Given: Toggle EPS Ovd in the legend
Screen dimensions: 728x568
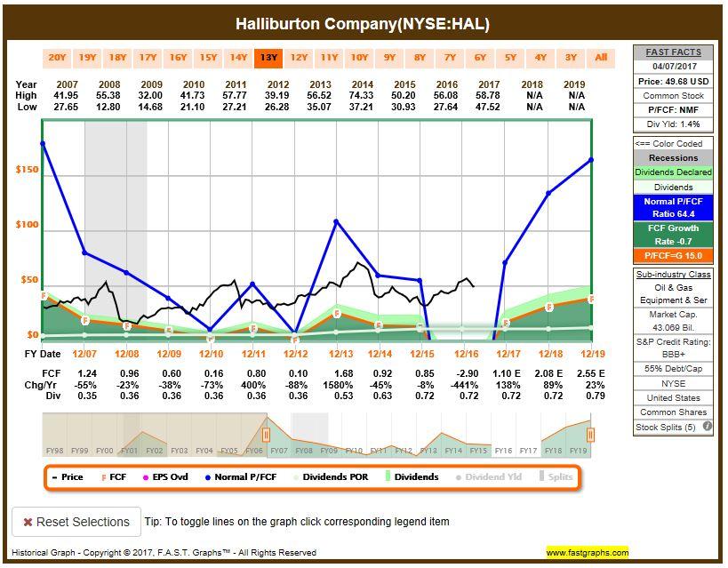Looking at the screenshot, I should tap(165, 477).
